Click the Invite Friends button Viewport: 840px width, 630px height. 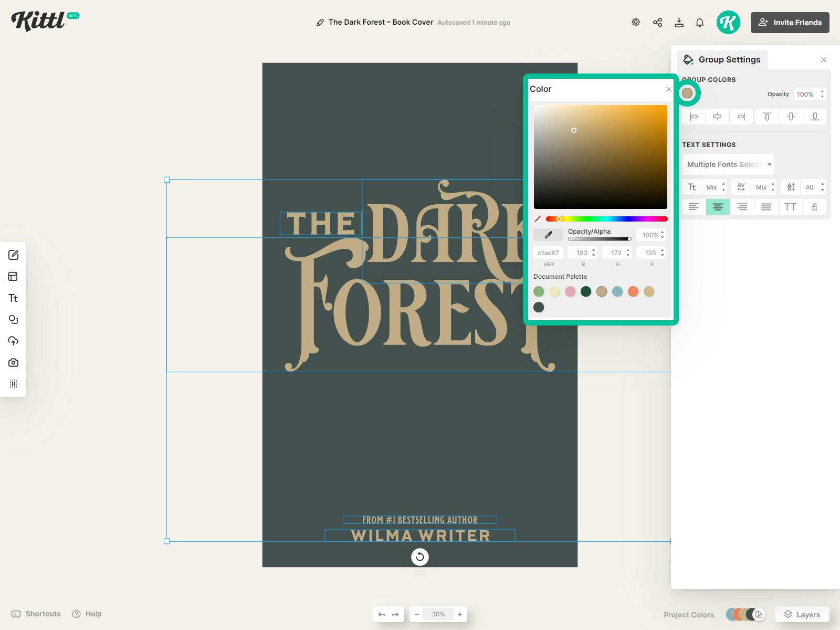pos(790,22)
